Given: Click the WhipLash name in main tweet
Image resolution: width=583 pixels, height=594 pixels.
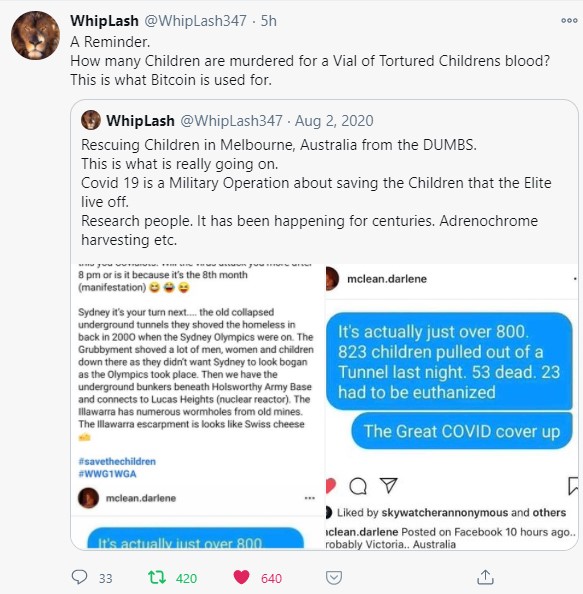Looking at the screenshot, I should click(104, 21).
